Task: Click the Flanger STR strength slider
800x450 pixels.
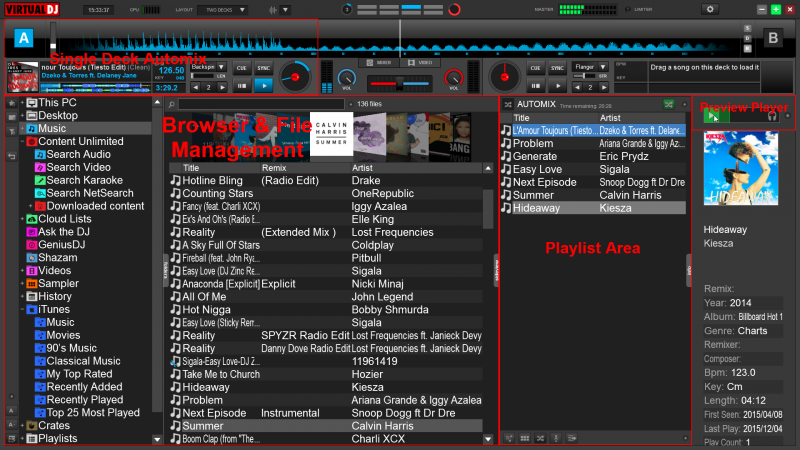Action: pos(585,76)
